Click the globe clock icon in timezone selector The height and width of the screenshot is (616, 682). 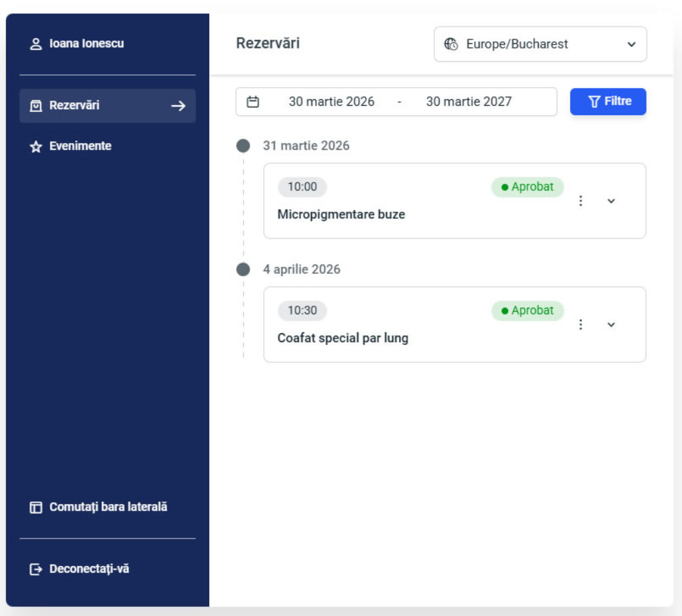click(451, 45)
